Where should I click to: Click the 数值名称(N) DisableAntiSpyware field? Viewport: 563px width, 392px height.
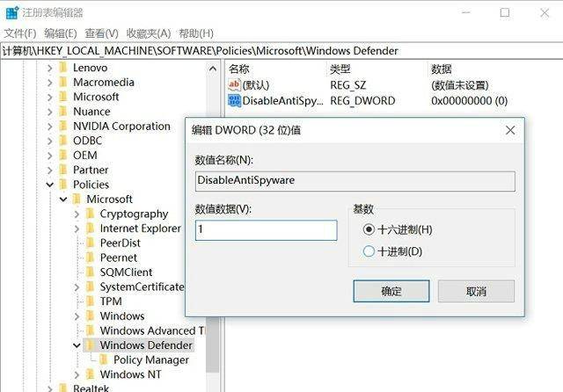tap(355, 181)
